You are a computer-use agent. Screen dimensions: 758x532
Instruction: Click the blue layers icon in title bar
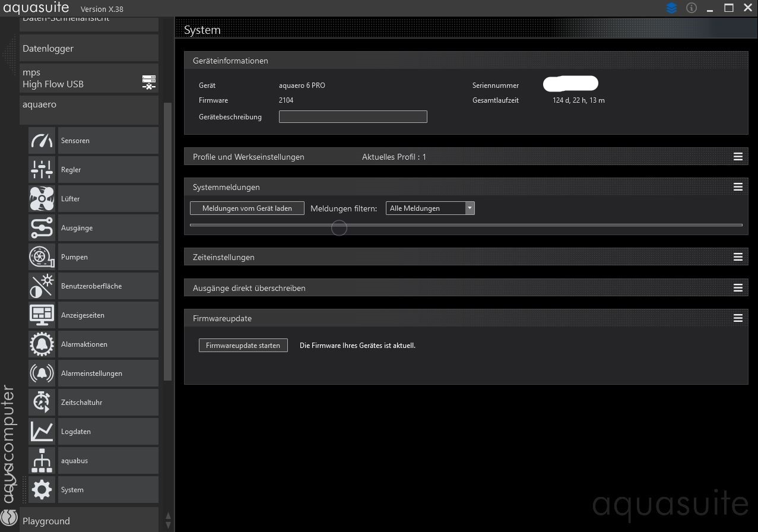(x=671, y=8)
